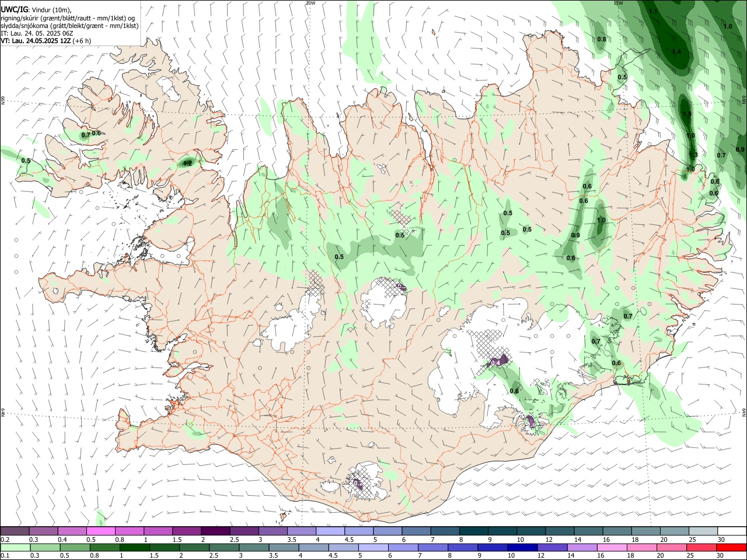The height and width of the screenshot is (560, 747).
Task: Pick the deep blue 10 mm rain swatch
Action: pos(522,548)
